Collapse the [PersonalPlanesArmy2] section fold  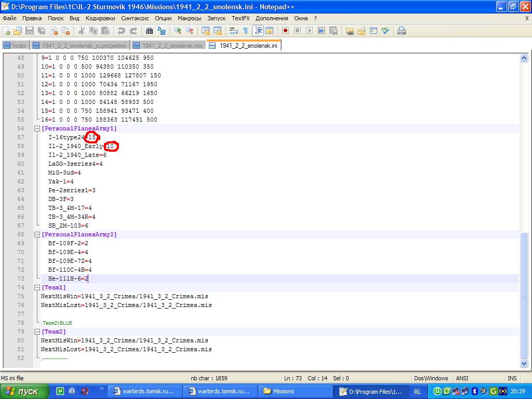37,235
